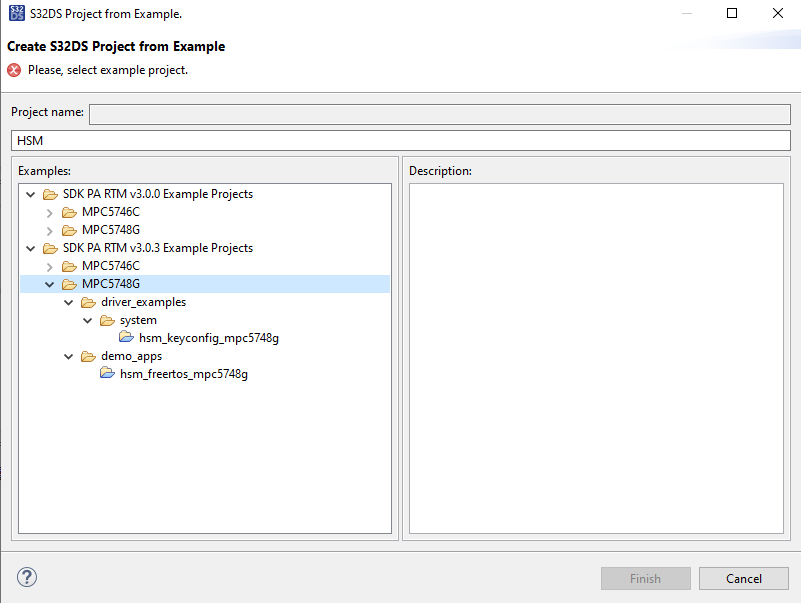Collapse the SDK PA RTM v3.0.3 Example Projects node
Image resolution: width=801 pixels, height=603 pixels.
click(x=30, y=247)
